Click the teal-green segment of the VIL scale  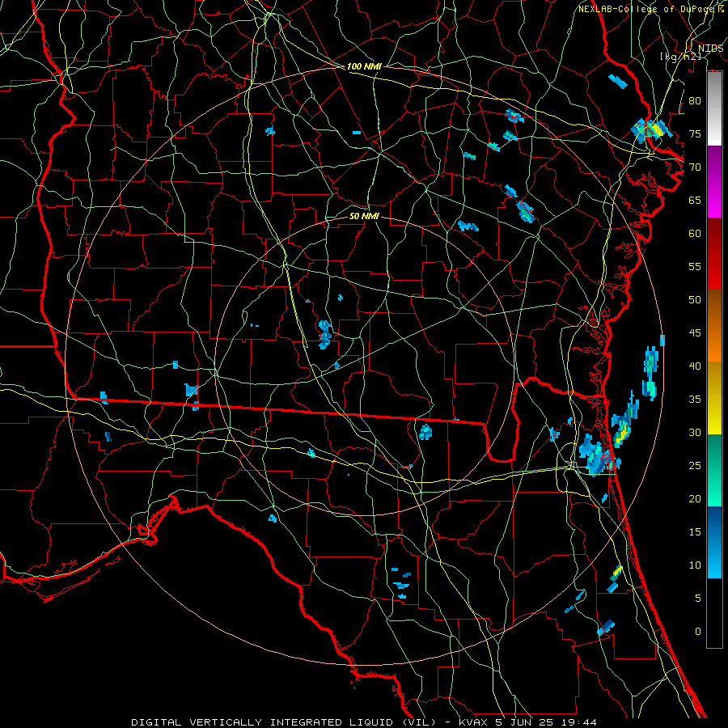[714, 470]
